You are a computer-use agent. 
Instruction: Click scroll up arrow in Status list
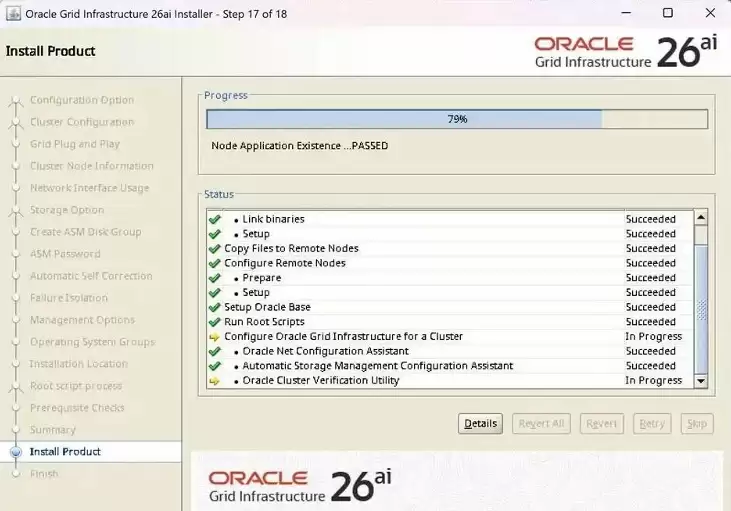pyautogui.click(x=701, y=217)
